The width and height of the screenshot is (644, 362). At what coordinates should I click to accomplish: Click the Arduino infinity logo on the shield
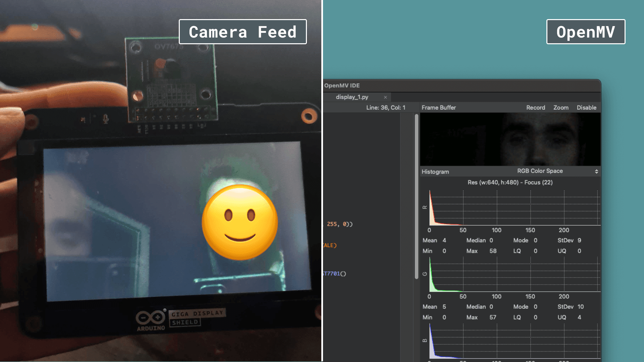click(150, 317)
